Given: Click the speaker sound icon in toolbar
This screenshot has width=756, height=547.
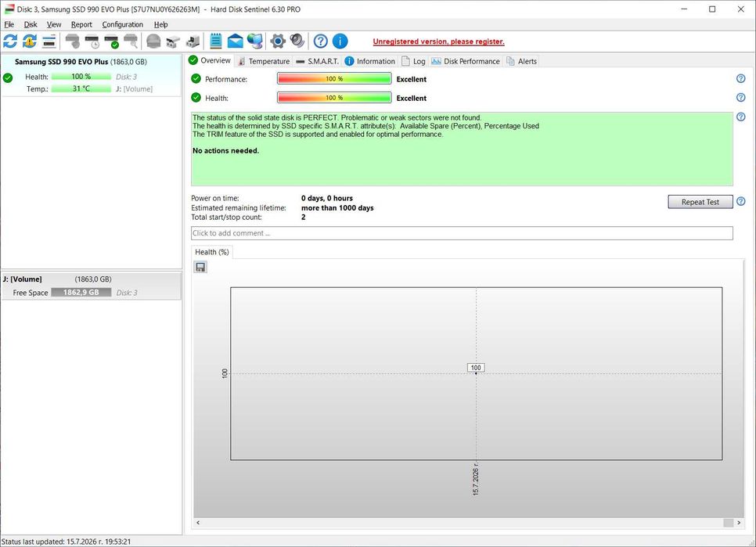Looking at the screenshot, I should 297,41.
